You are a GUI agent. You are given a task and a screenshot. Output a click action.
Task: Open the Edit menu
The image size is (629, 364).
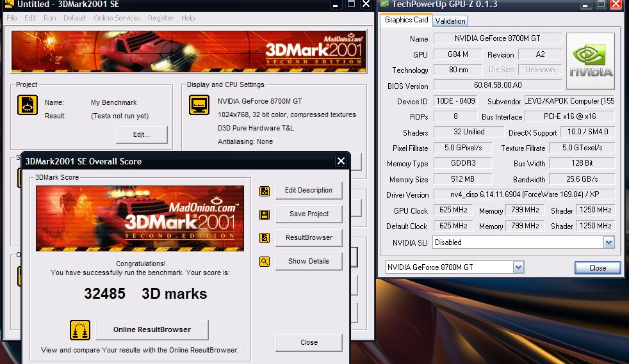coord(30,18)
